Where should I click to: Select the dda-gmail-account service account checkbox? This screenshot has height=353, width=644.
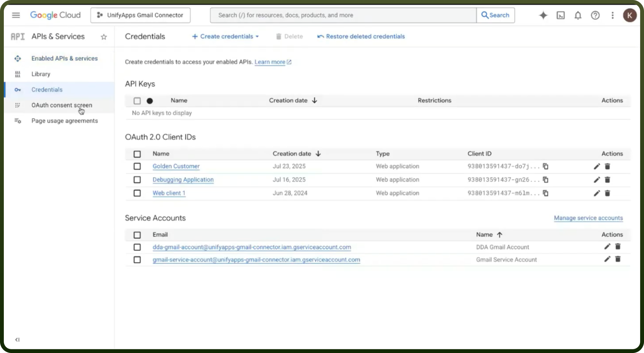click(137, 247)
